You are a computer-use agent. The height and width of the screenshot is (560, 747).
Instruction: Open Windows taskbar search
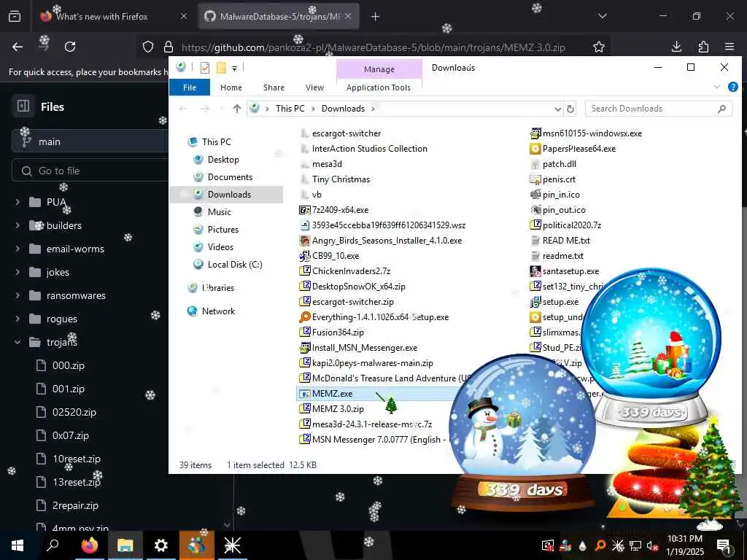(x=53, y=545)
